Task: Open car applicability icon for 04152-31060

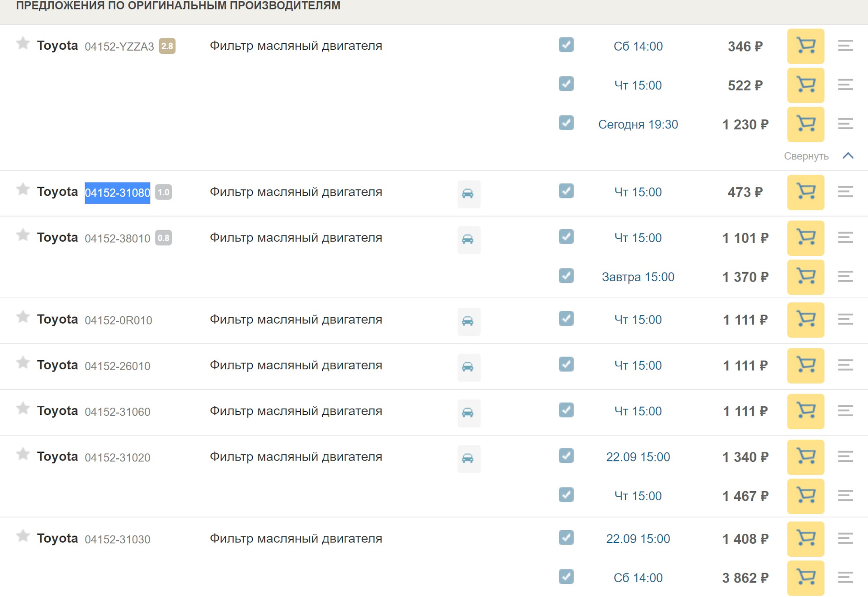Action: pos(468,413)
